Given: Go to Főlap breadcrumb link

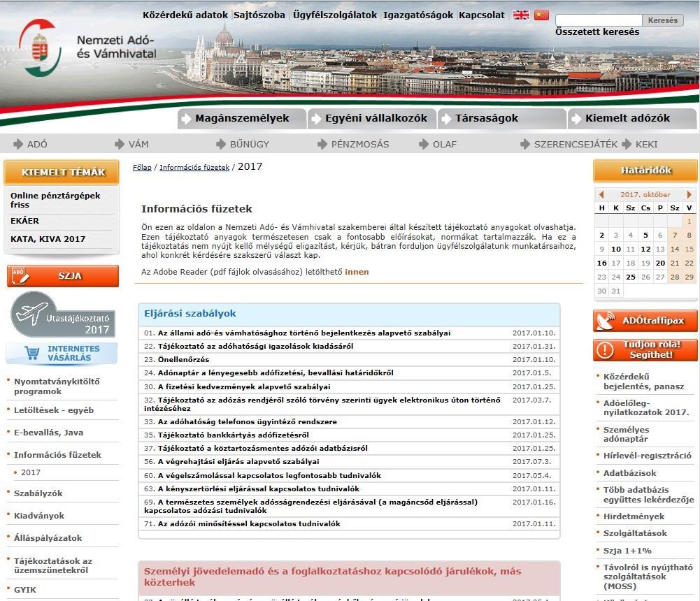Looking at the screenshot, I should [x=142, y=167].
